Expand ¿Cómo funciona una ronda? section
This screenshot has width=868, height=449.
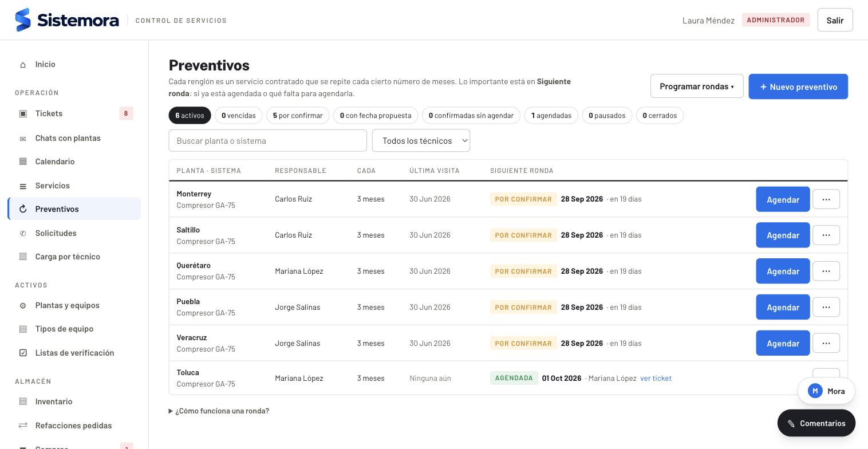[219, 411]
